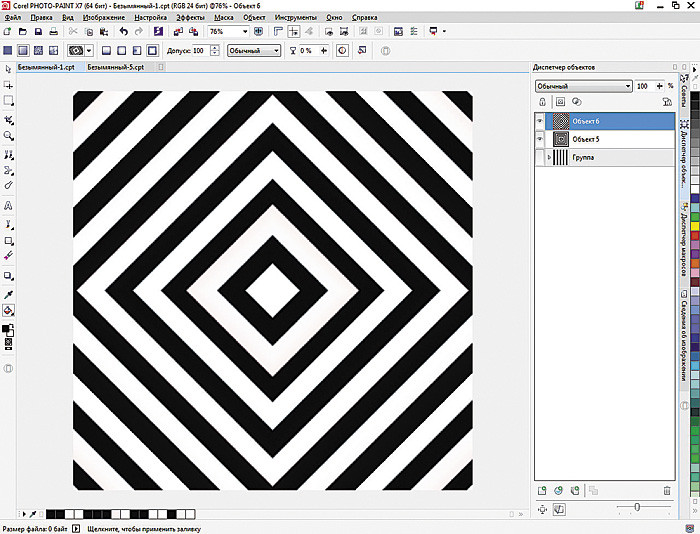700x534 pixels.
Task: Pick yellow swatch in color palette
Action: click(695, 226)
